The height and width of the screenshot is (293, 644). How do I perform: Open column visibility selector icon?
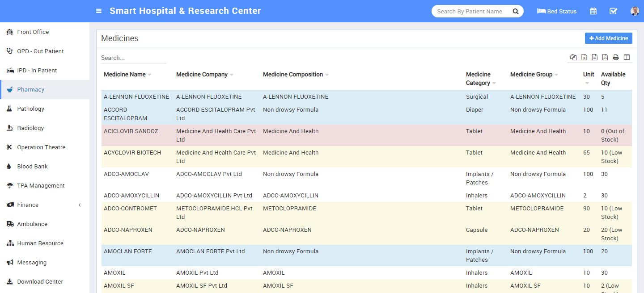[x=627, y=57]
